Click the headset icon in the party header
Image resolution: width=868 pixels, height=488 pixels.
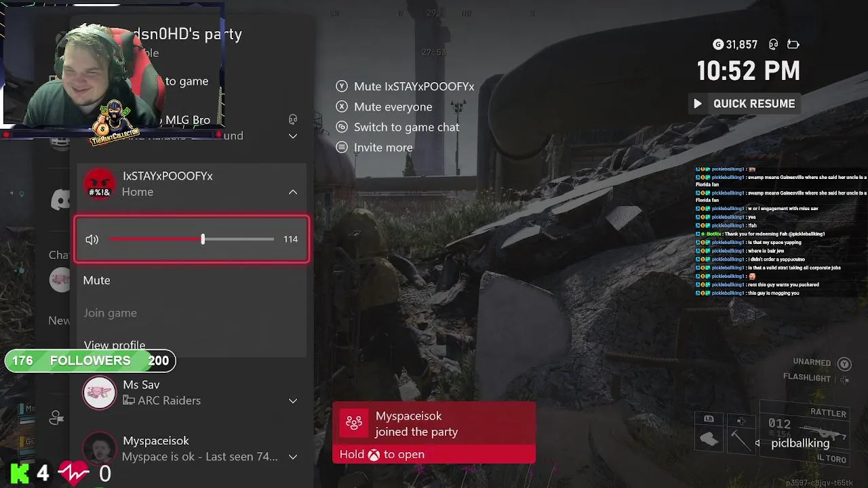[x=293, y=119]
